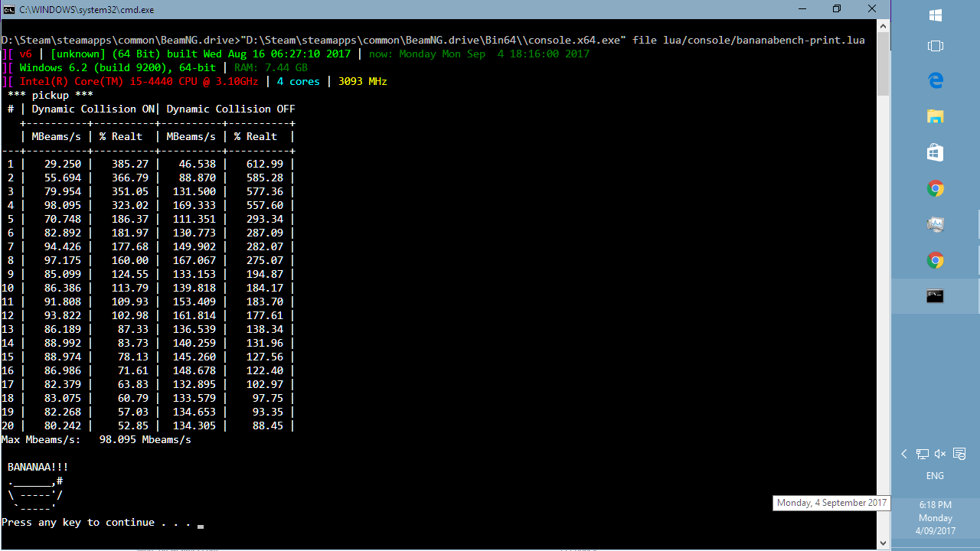Click the console scrollbar down arrow
Viewport: 980px width, 551px height.
(x=883, y=543)
